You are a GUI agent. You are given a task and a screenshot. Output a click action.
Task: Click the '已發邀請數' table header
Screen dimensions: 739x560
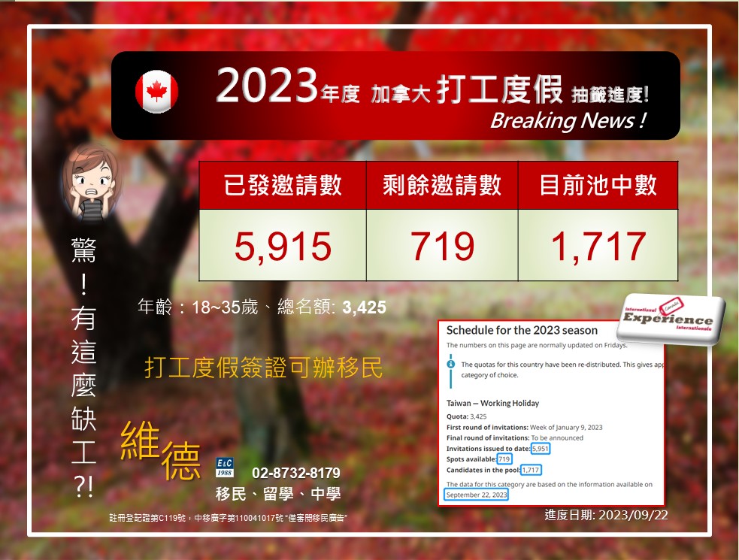[x=283, y=185]
